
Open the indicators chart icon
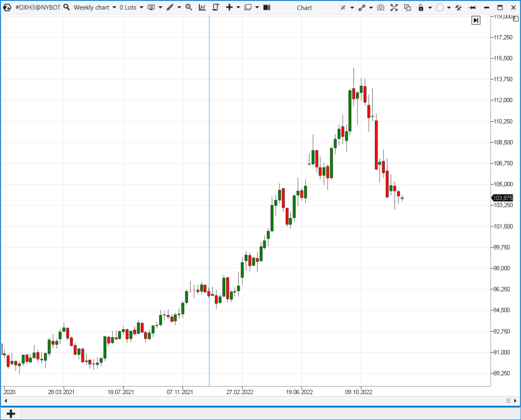pos(202,7)
